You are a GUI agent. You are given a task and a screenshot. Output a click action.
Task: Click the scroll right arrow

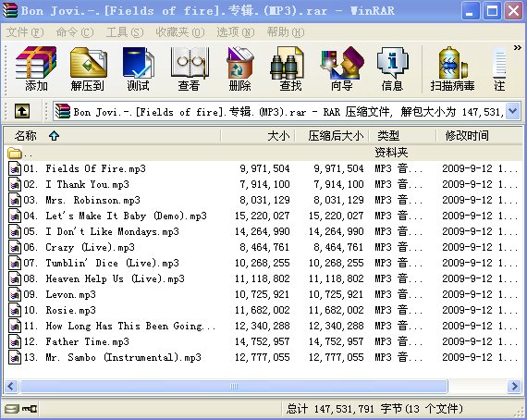[x=515, y=386]
